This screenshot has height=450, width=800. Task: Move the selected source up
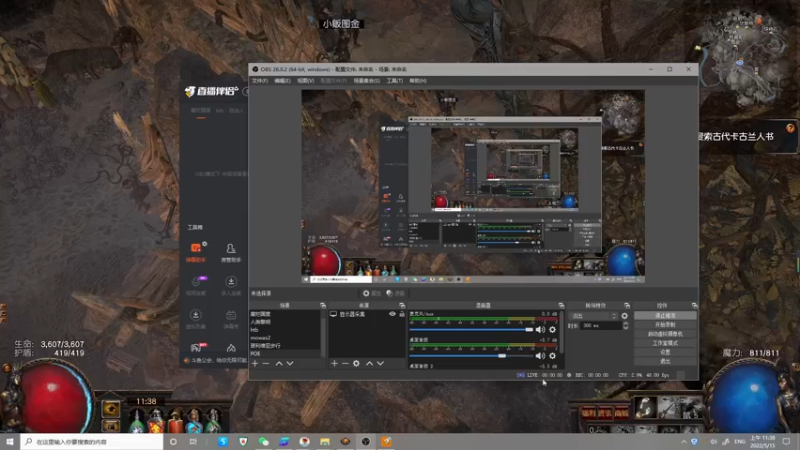pyautogui.click(x=369, y=363)
